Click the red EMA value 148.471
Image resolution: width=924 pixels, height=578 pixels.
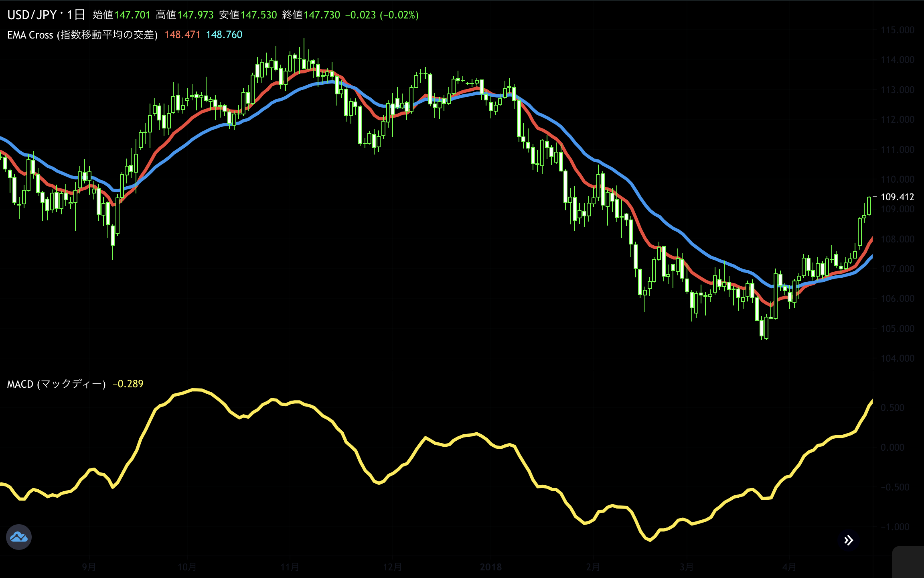click(182, 35)
